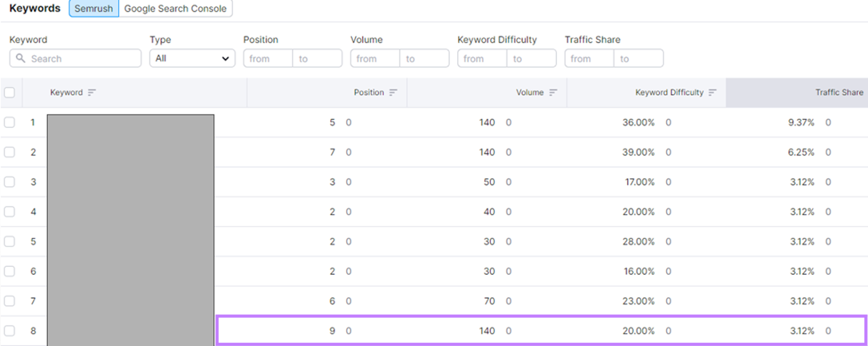This screenshot has height=346, width=868.
Task: Open the Type dropdown set to All
Action: 192,59
